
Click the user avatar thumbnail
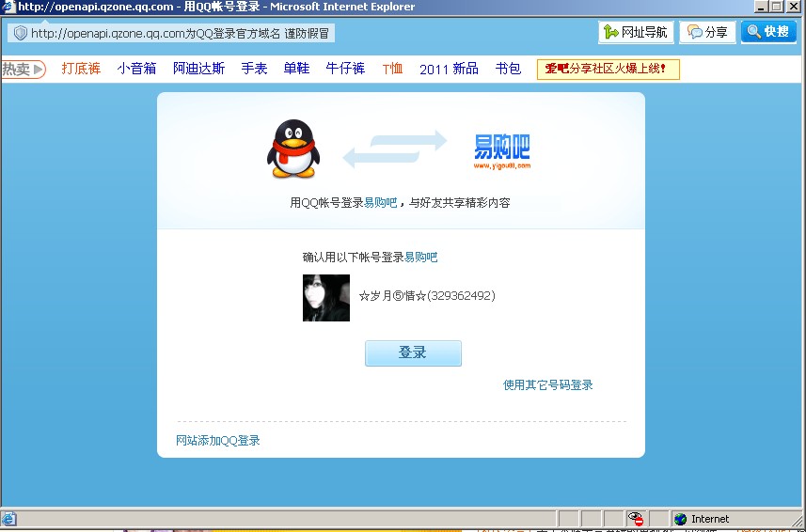coord(326,298)
